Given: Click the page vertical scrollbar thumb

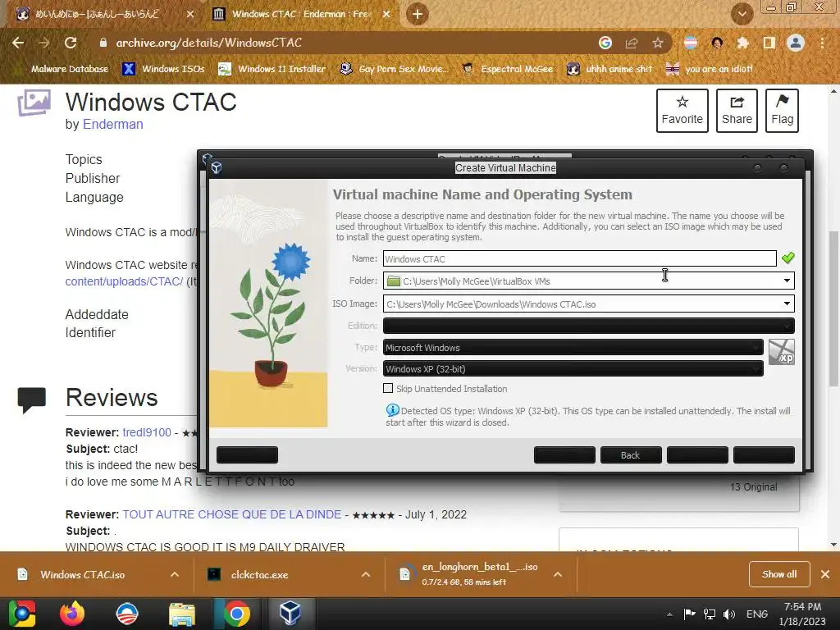Looking at the screenshot, I should pos(833,308).
